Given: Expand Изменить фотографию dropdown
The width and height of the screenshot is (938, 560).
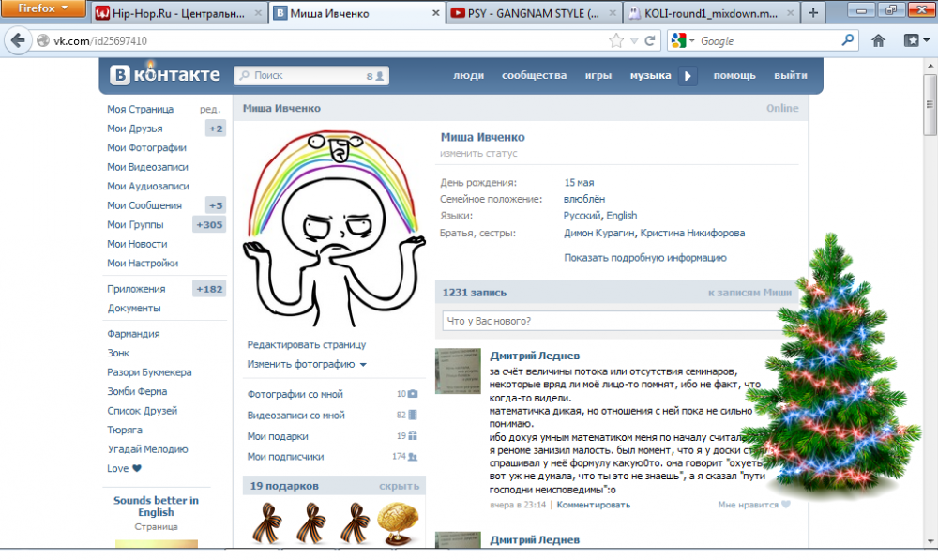Looking at the screenshot, I should coord(363,364).
